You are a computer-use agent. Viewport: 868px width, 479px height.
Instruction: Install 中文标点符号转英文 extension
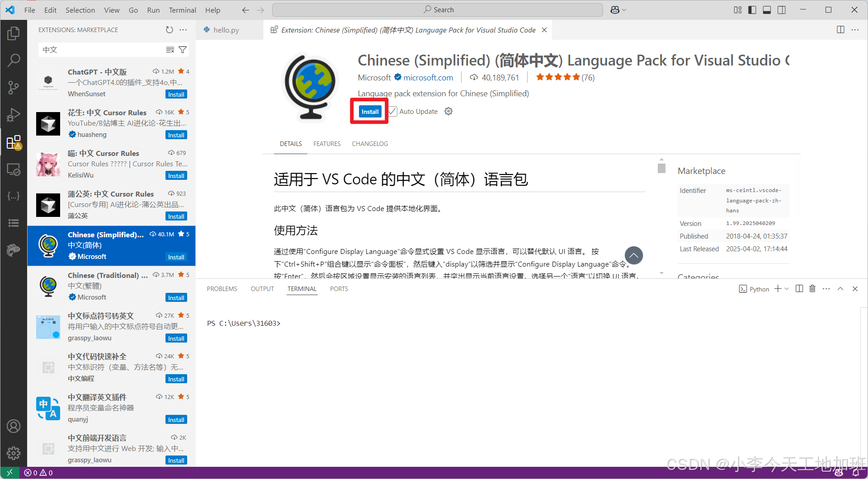(176, 338)
